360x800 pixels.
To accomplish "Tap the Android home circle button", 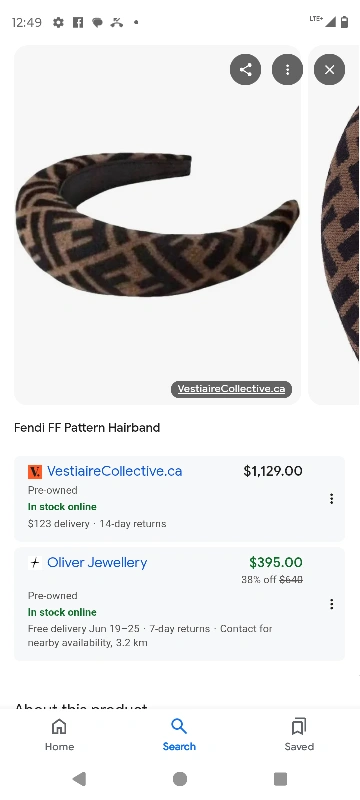I will coord(180,779).
